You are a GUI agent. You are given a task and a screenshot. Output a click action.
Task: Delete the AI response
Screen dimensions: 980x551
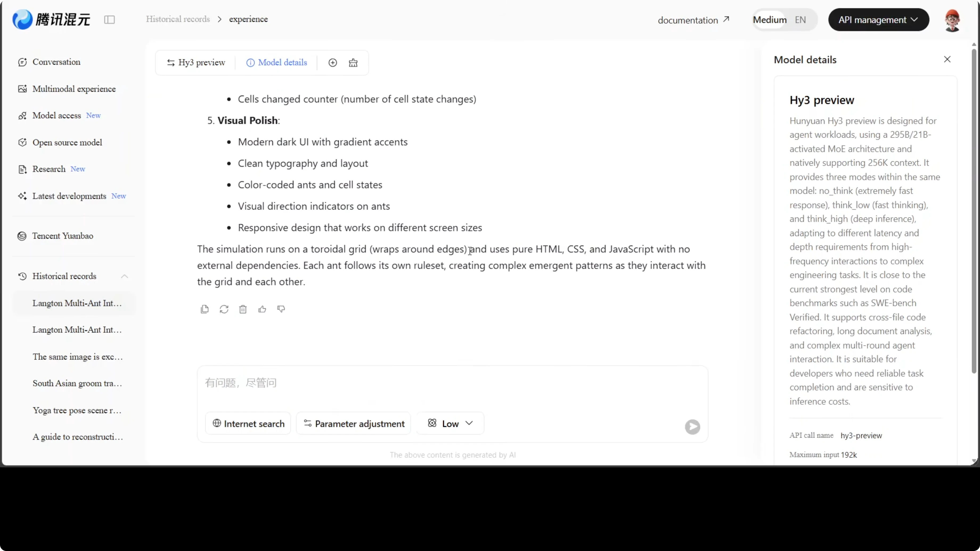click(243, 309)
